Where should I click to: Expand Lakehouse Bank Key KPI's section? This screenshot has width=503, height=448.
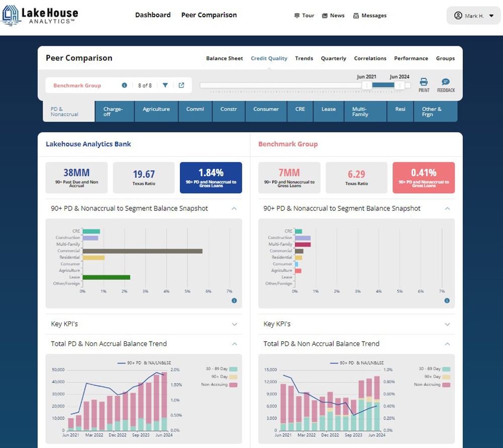[235, 324]
